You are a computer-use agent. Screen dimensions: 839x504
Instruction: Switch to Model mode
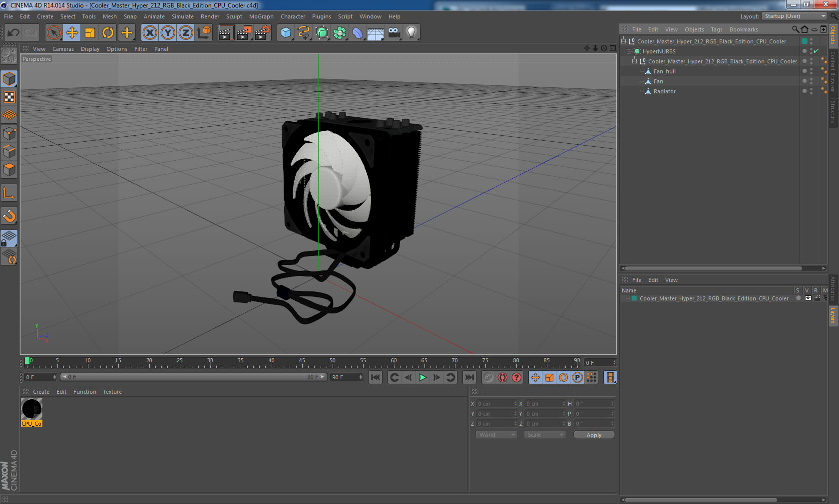pyautogui.click(x=9, y=79)
